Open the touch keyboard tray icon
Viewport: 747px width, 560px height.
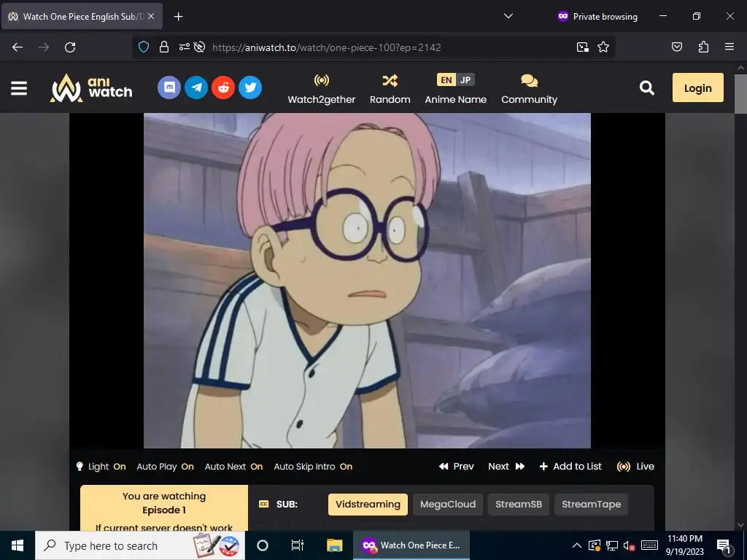(649, 545)
